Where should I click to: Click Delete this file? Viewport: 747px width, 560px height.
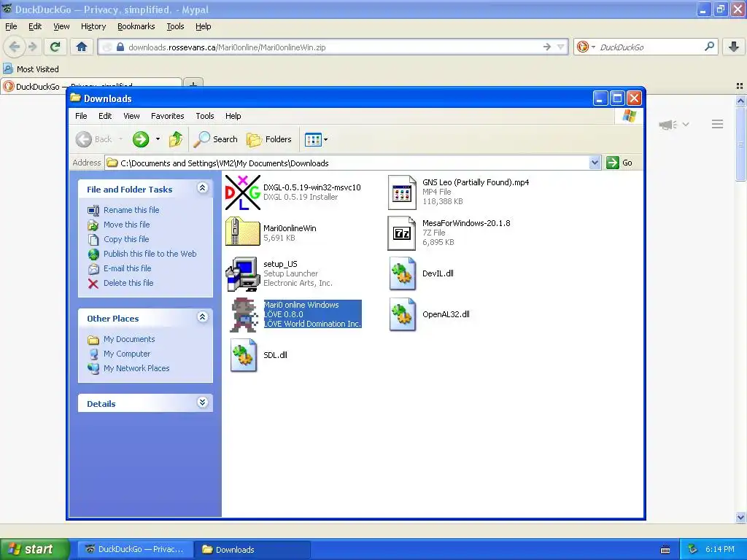pyautogui.click(x=128, y=283)
